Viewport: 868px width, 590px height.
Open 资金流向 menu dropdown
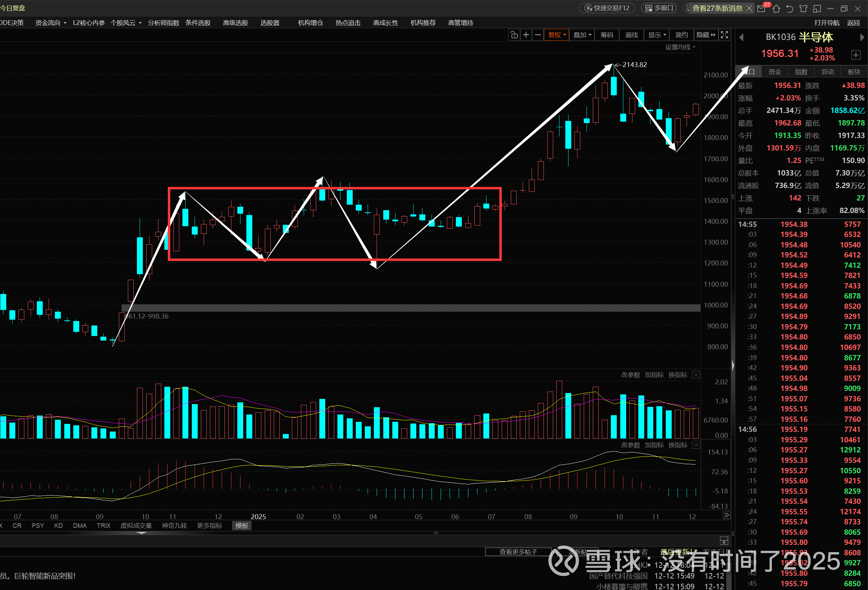(x=50, y=23)
